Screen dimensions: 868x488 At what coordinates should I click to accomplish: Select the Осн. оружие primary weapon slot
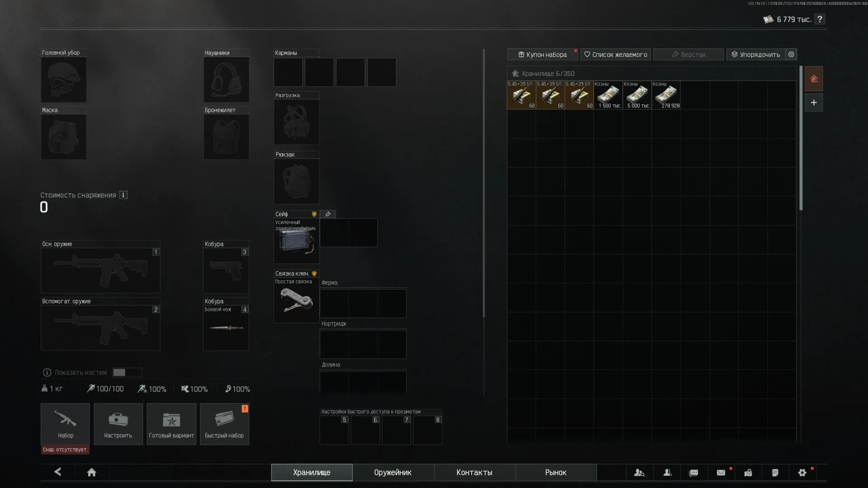(x=100, y=271)
